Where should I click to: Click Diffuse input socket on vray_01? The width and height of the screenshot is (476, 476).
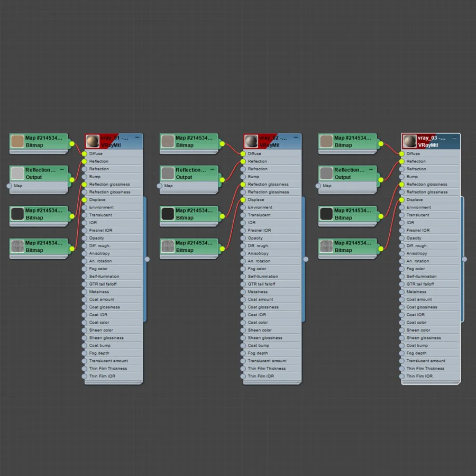pos(85,153)
